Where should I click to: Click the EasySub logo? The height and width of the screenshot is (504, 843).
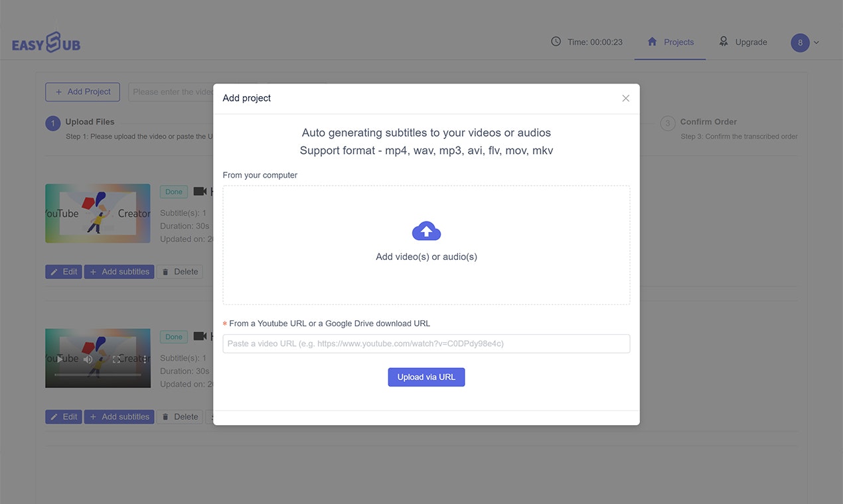pyautogui.click(x=46, y=43)
